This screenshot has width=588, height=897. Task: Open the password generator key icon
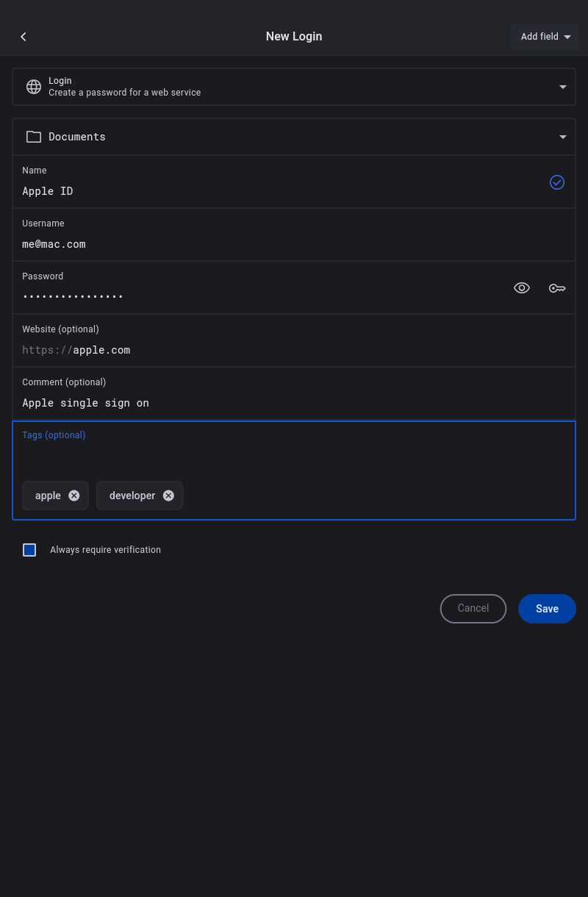click(557, 288)
